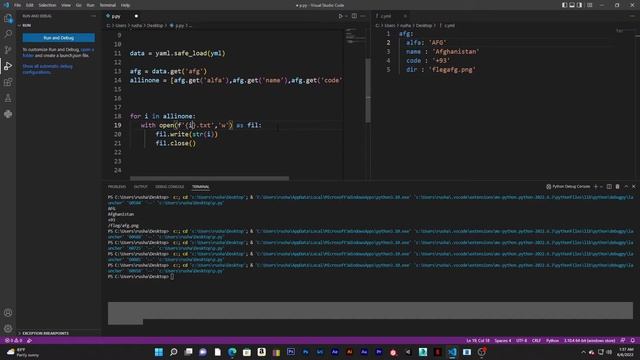Select the Terminal panel tab
640x360 pixels.
pos(200,187)
